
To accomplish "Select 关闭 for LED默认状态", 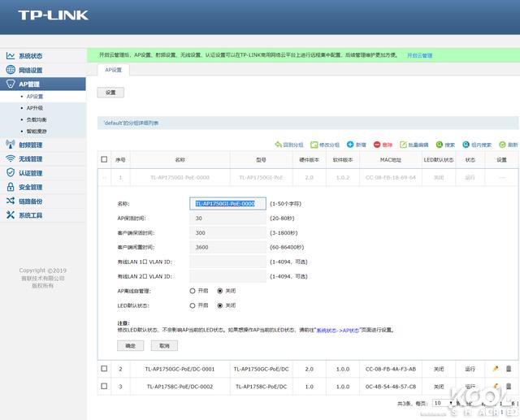I will (x=220, y=305).
